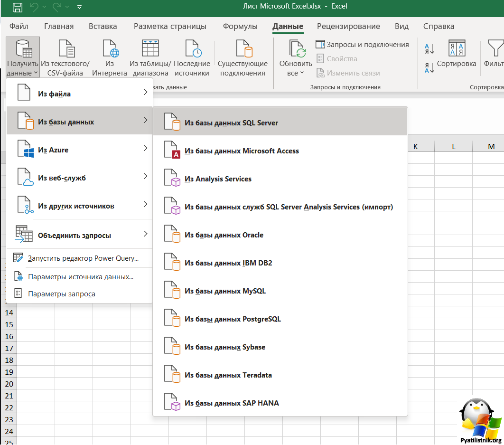The height and width of the screenshot is (445, 504).
Task: Choose Из базы данных Sybase
Action: (280, 346)
